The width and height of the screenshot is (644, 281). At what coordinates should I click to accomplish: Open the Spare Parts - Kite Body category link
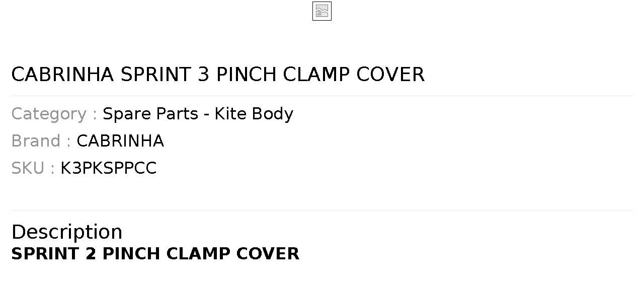tap(198, 114)
